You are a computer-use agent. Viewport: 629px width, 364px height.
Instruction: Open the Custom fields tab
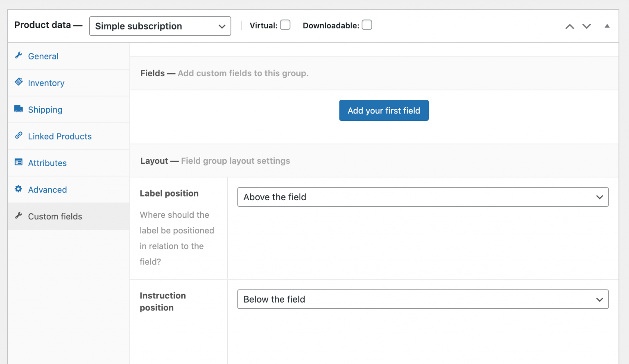(55, 216)
